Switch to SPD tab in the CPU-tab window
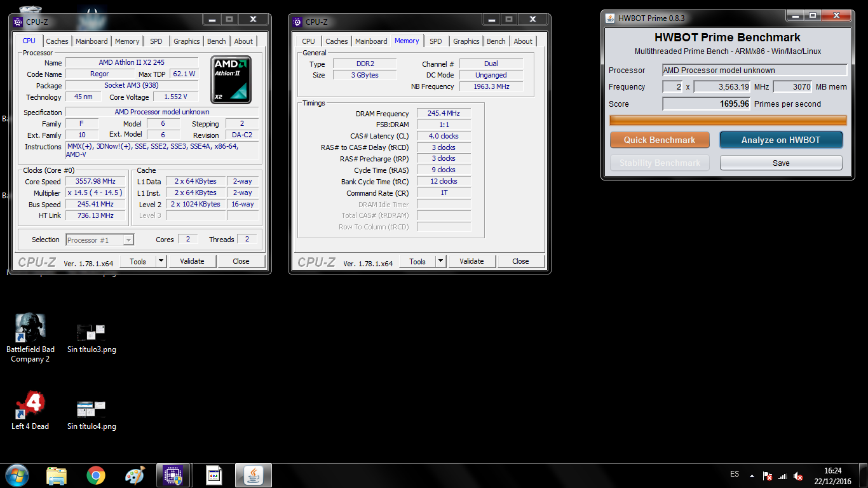 click(x=156, y=41)
